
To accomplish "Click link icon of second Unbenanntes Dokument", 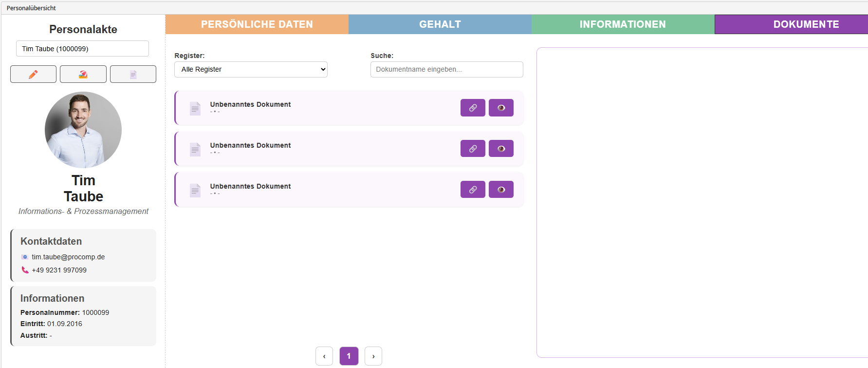I will tap(473, 149).
